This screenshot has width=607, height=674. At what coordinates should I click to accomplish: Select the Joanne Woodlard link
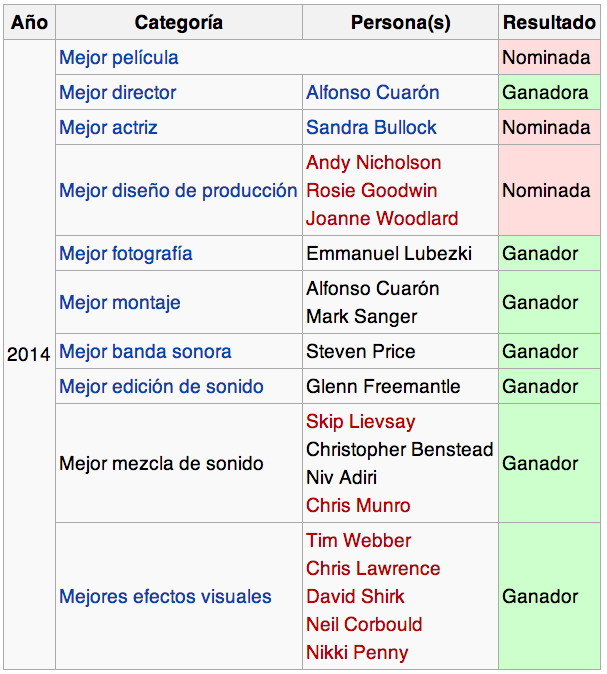[382, 219]
